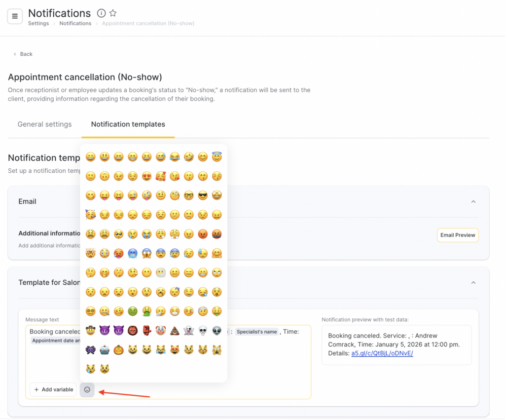The width and height of the screenshot is (505, 420).
Task: Open the Add variable dropdown
Action: point(53,389)
